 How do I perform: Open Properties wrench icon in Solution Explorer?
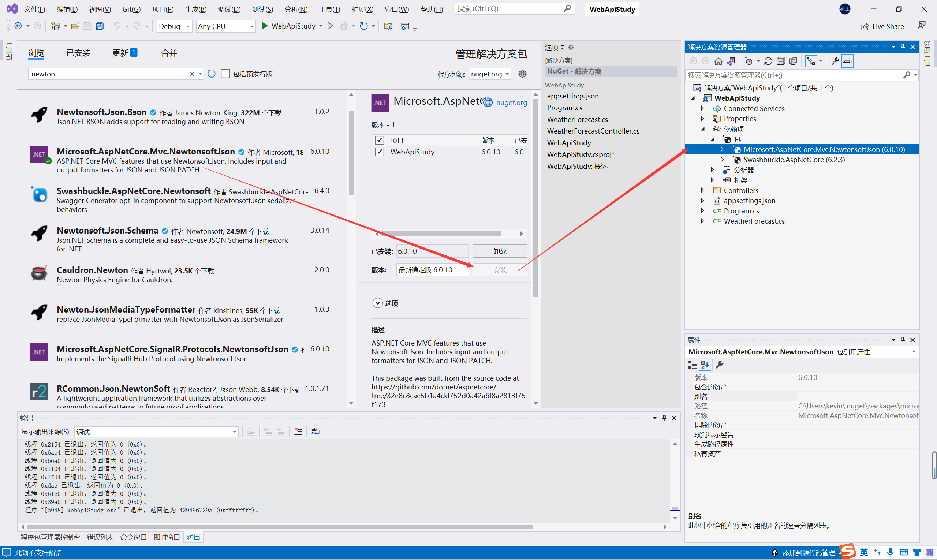click(x=835, y=61)
